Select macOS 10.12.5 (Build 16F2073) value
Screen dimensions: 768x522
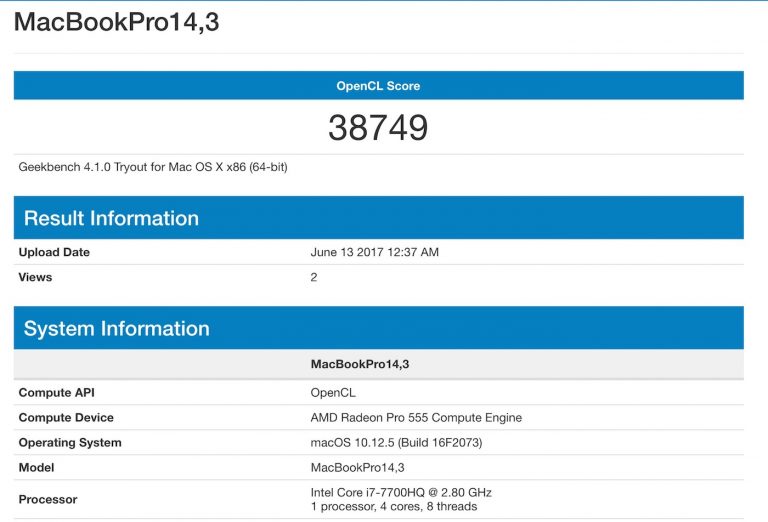[x=396, y=443]
